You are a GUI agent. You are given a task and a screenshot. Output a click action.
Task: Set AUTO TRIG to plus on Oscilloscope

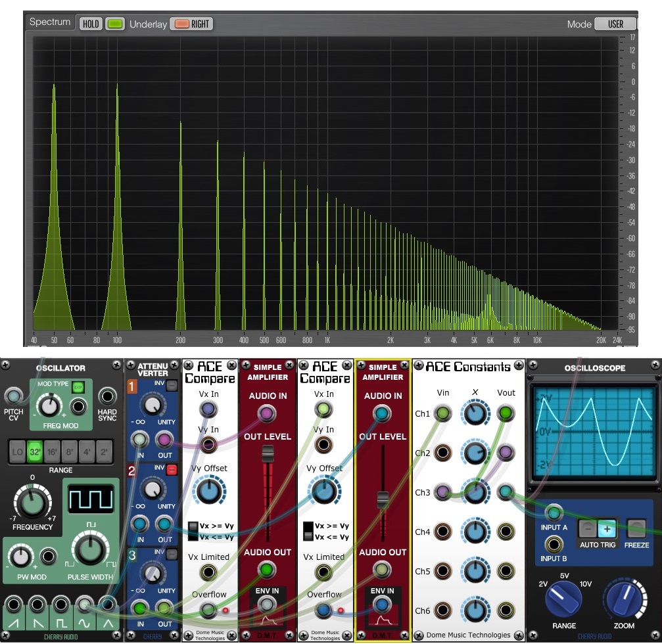tap(607, 528)
